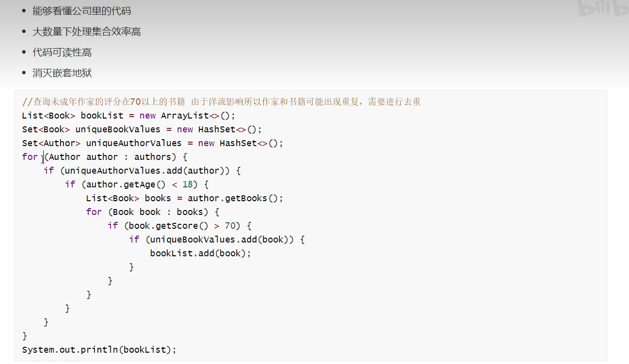
Task: Place cursor at the outer for keyword
Action: point(30,157)
